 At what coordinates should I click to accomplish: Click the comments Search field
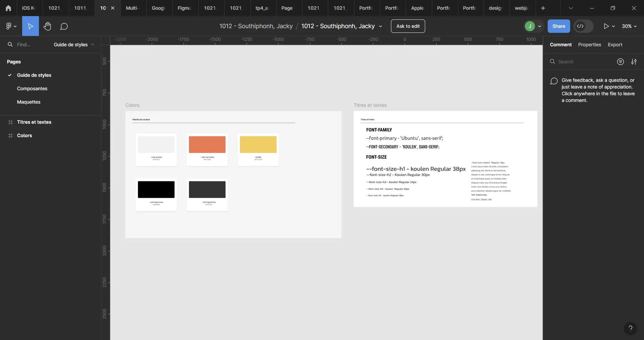pyautogui.click(x=581, y=62)
